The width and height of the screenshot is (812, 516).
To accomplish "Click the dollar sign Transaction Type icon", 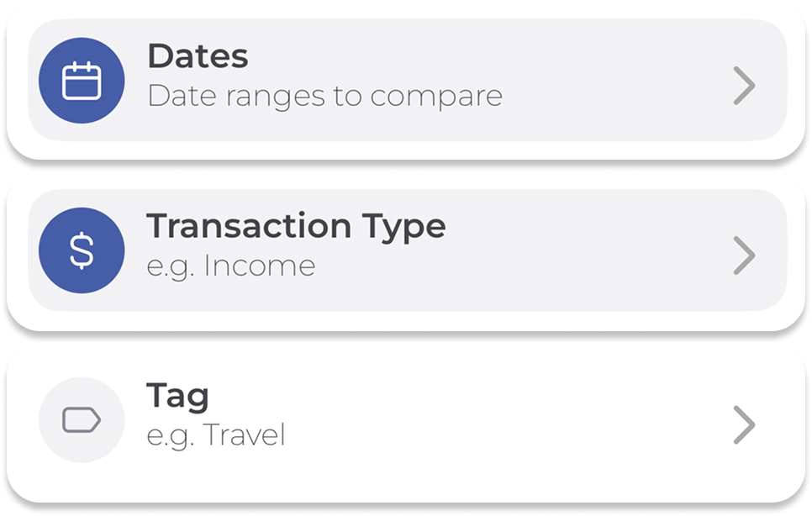I will point(82,251).
